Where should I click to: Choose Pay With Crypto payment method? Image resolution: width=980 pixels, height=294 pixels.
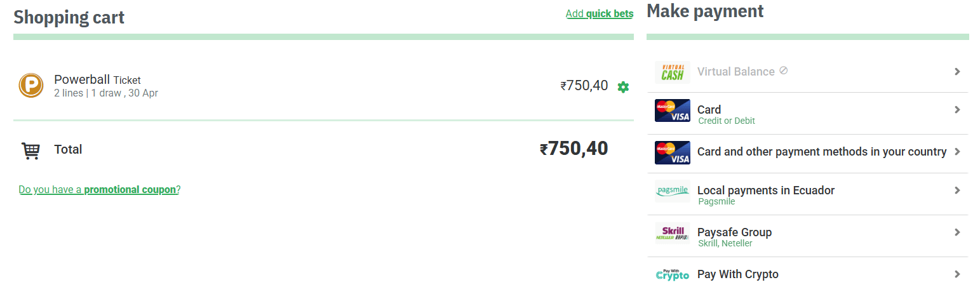coord(737,274)
